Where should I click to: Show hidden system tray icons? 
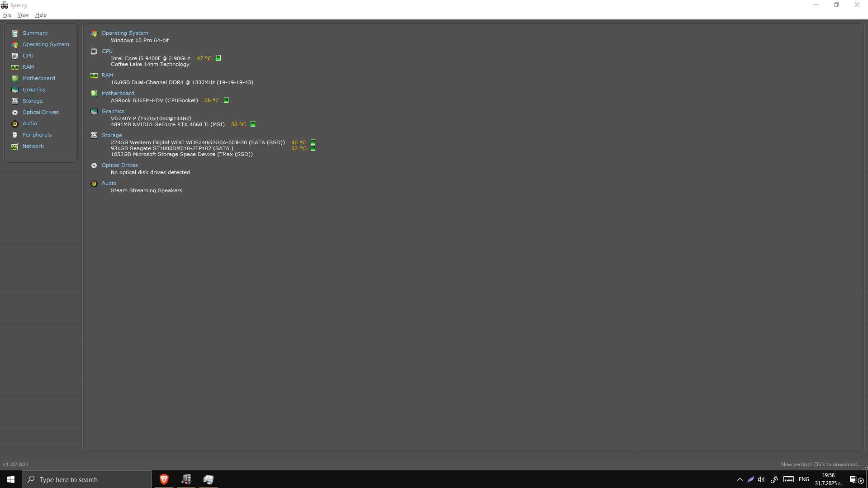[x=740, y=479]
